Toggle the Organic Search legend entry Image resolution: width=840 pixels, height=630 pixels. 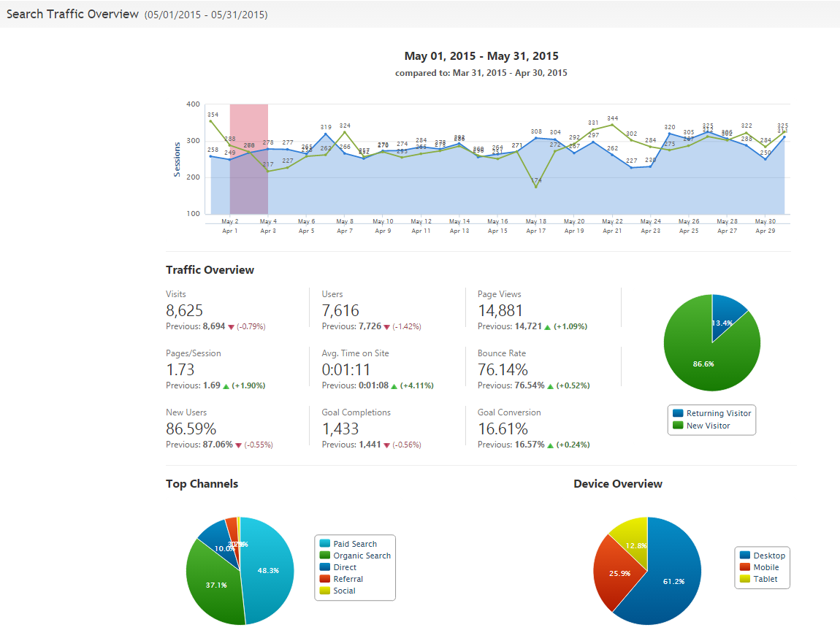(x=362, y=556)
